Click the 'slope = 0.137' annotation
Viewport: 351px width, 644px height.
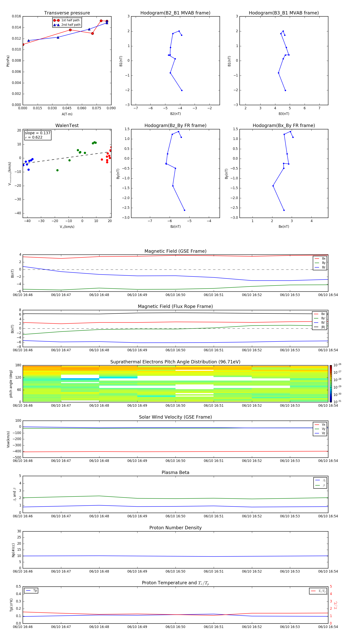(x=37, y=133)
